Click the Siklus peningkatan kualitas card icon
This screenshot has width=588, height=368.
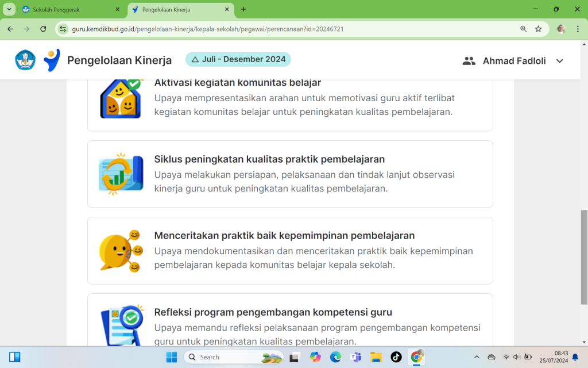121,174
